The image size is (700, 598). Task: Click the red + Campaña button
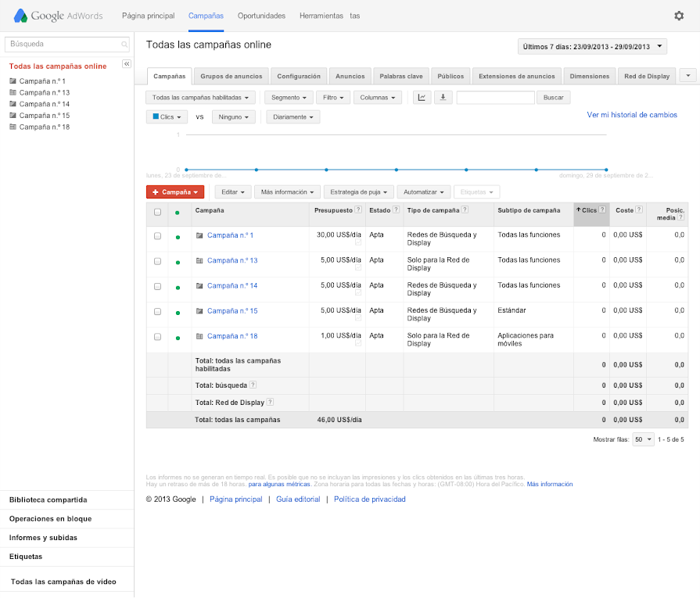(x=175, y=192)
